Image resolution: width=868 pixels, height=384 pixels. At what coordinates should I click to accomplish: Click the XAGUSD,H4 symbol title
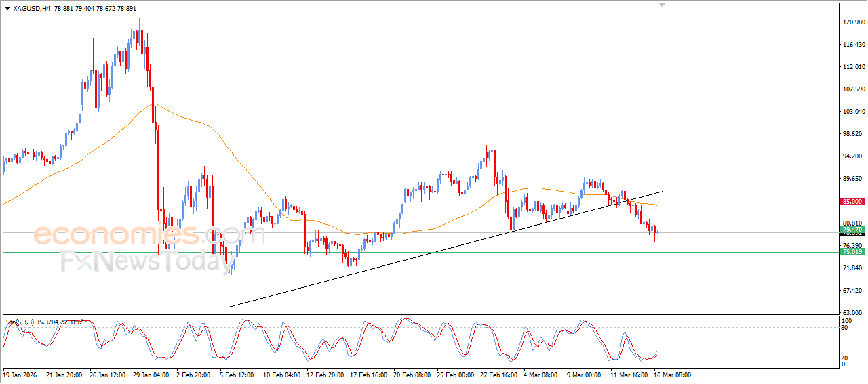[x=31, y=9]
